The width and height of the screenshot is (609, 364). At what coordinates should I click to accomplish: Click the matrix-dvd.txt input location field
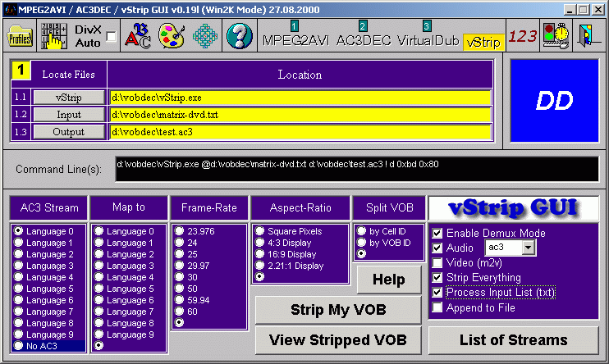300,115
